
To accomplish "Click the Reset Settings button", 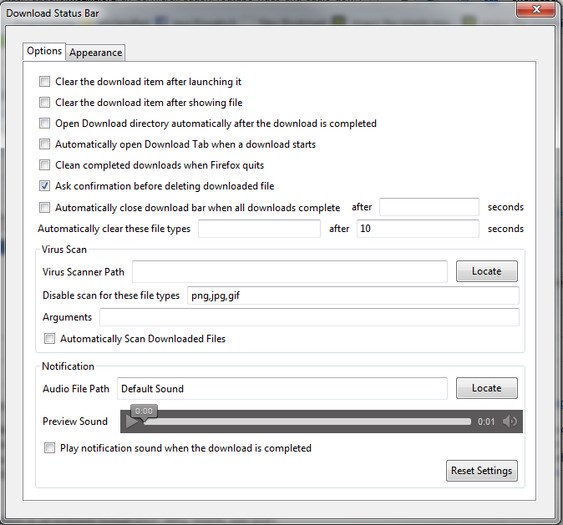I will (x=481, y=470).
